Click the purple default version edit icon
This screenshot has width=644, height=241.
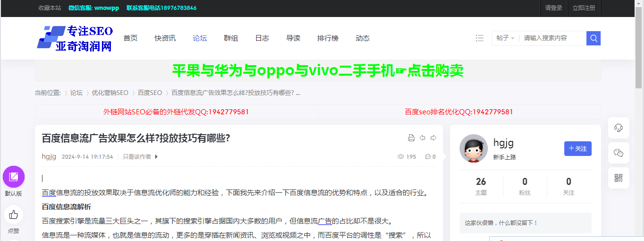[x=14, y=177]
